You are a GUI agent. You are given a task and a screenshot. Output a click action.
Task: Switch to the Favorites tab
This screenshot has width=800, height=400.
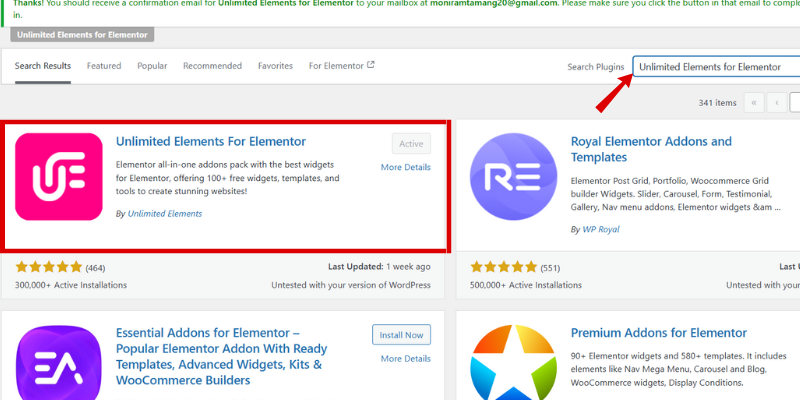276,66
